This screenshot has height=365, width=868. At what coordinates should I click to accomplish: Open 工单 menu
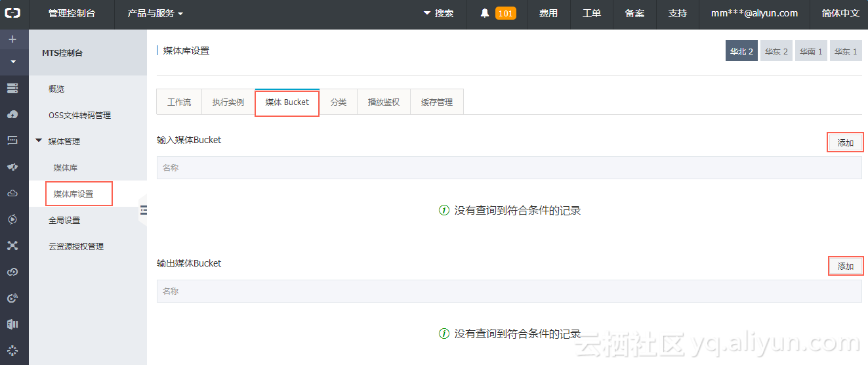[592, 13]
